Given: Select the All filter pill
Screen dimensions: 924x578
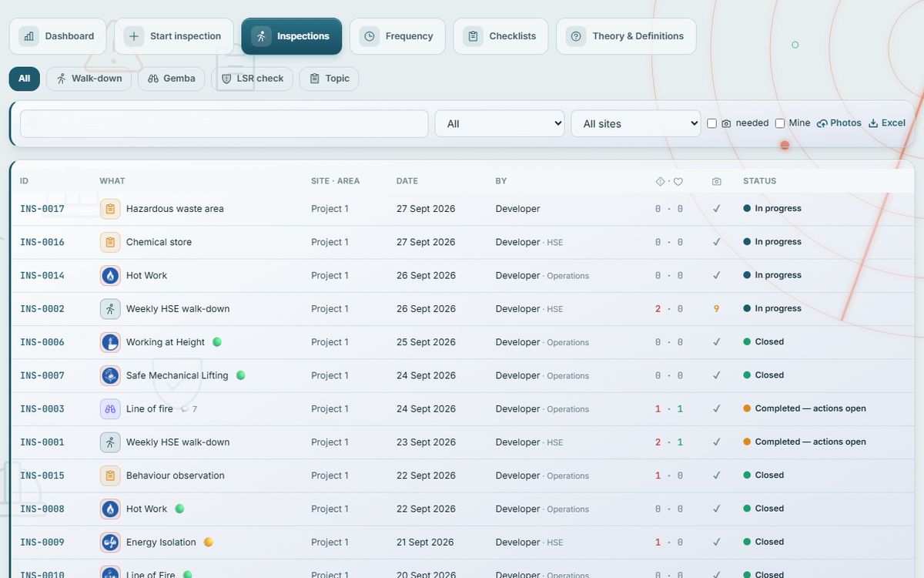Looking at the screenshot, I should 25,79.
